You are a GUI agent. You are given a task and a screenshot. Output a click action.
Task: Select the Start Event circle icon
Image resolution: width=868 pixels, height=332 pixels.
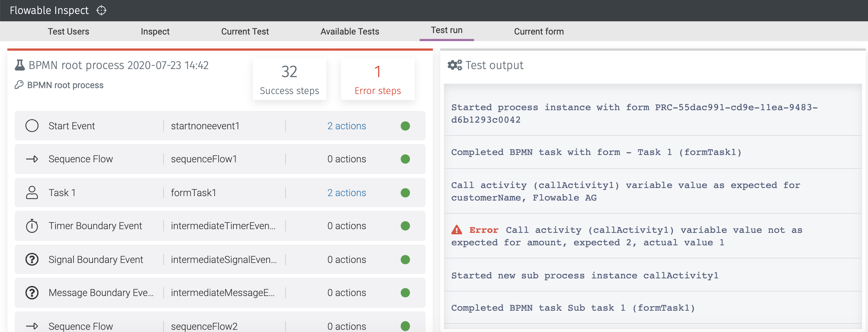[32, 126]
